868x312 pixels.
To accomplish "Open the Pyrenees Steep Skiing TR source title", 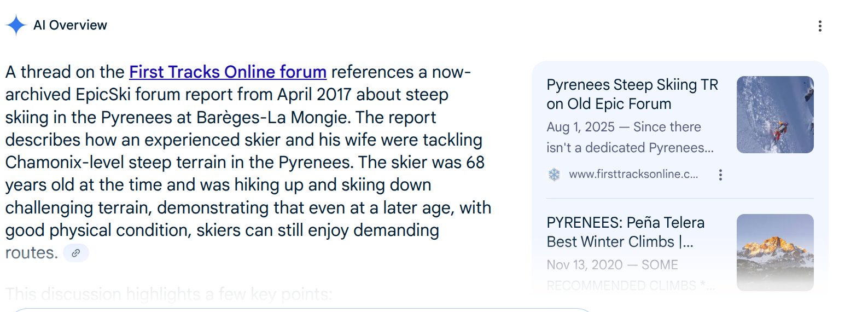I will 632,94.
